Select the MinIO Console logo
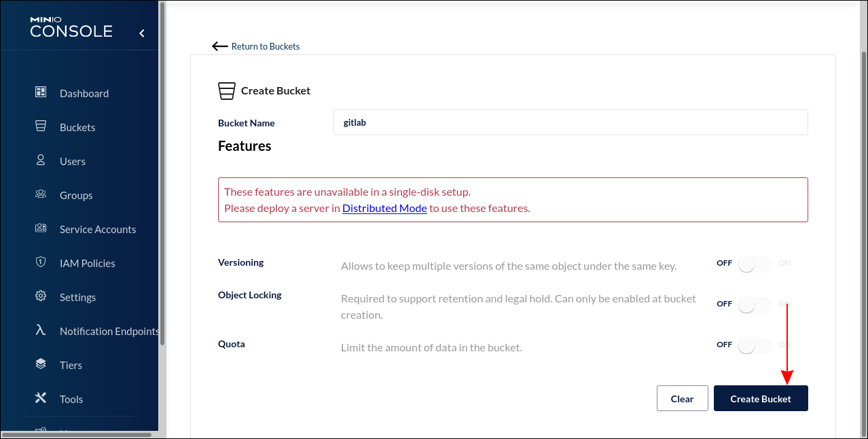868x439 pixels. (x=71, y=25)
